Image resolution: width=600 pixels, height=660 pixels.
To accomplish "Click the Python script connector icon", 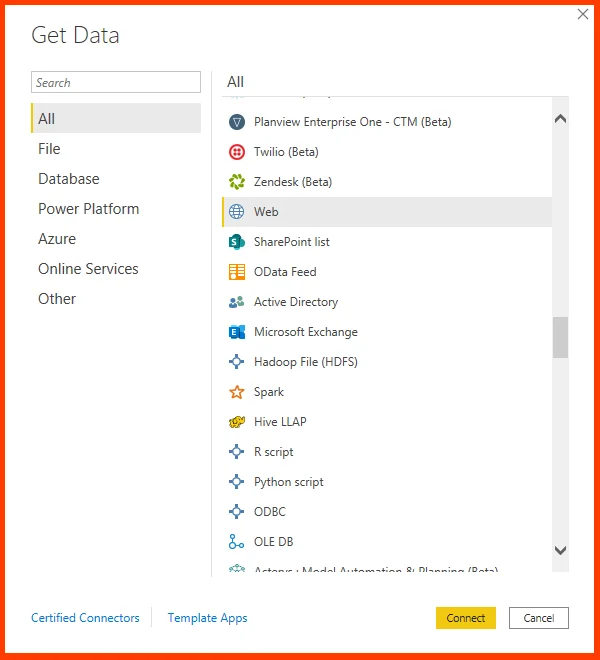I will point(237,482).
